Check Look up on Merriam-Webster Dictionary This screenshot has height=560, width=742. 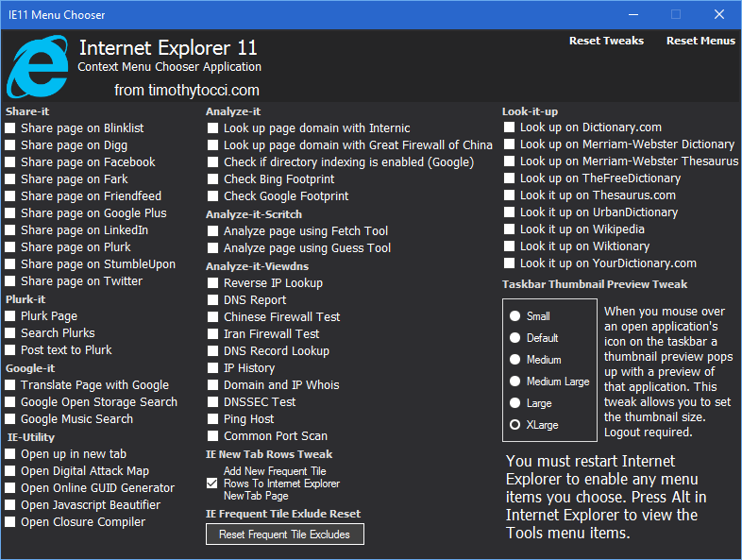(509, 144)
